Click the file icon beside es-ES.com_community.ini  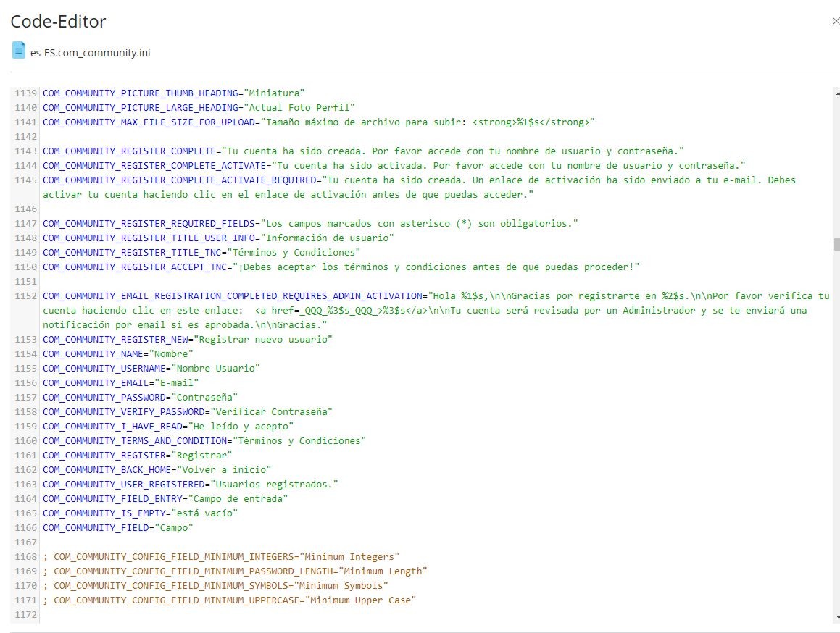tap(19, 51)
